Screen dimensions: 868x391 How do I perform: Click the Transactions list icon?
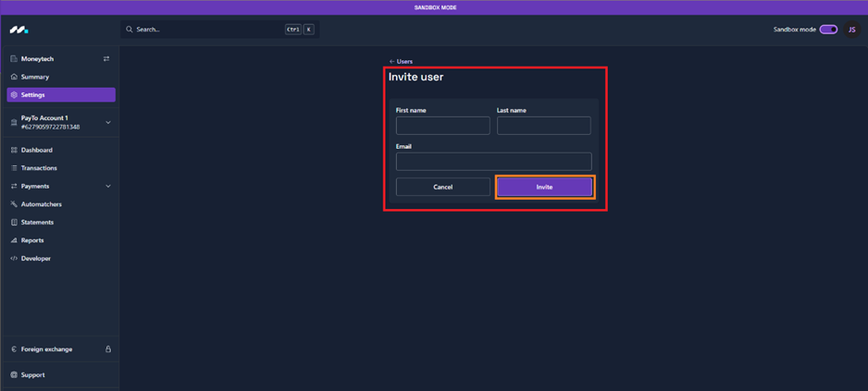[x=15, y=168]
